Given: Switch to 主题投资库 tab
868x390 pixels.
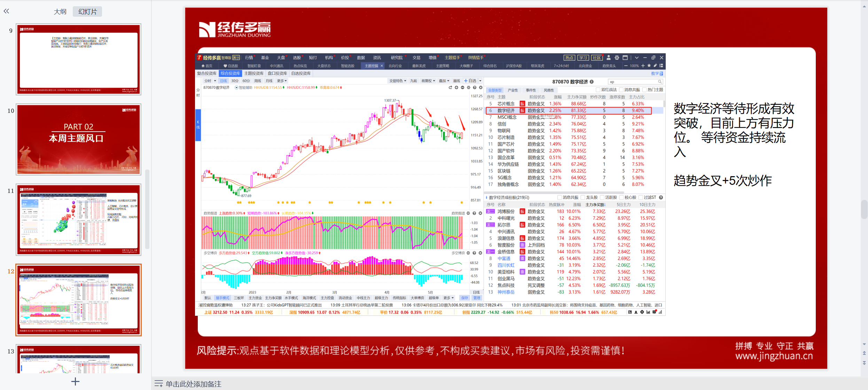Looking at the screenshot, I should point(254,73).
